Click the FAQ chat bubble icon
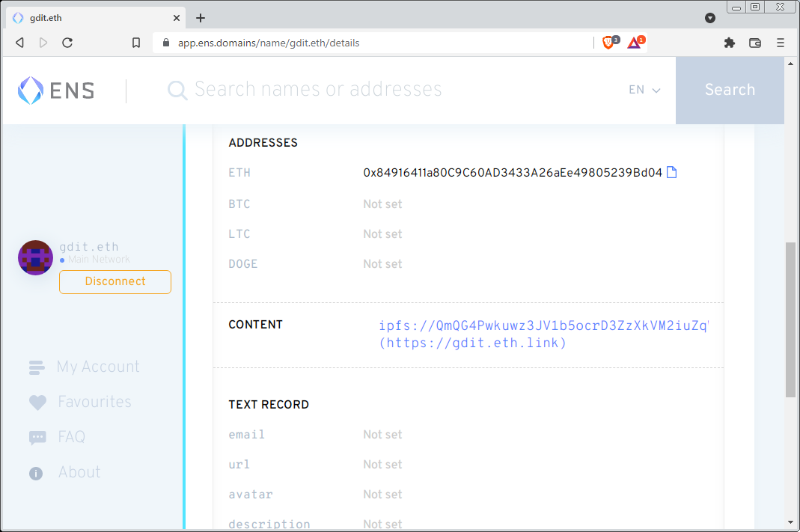 [x=37, y=438]
